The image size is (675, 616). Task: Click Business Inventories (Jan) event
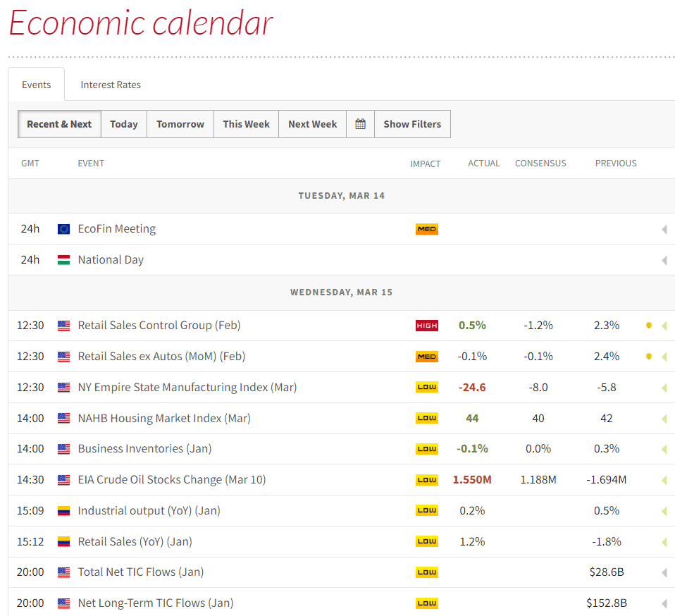[x=144, y=448]
